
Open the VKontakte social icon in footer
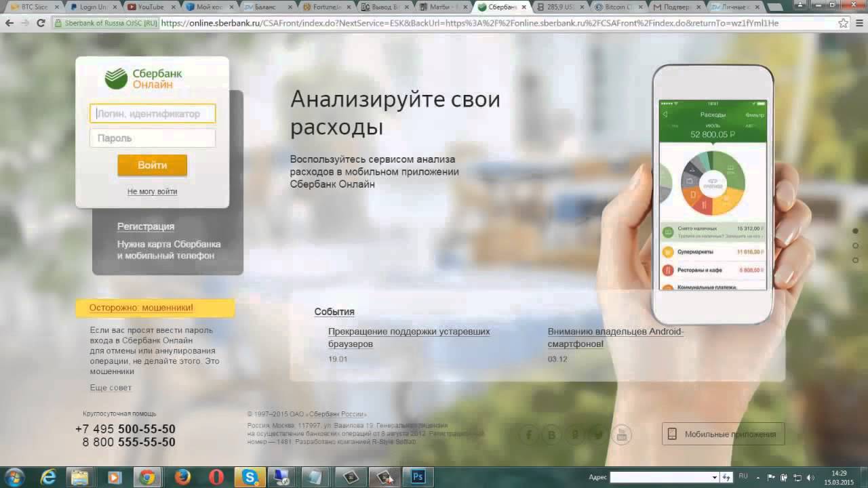(x=552, y=434)
